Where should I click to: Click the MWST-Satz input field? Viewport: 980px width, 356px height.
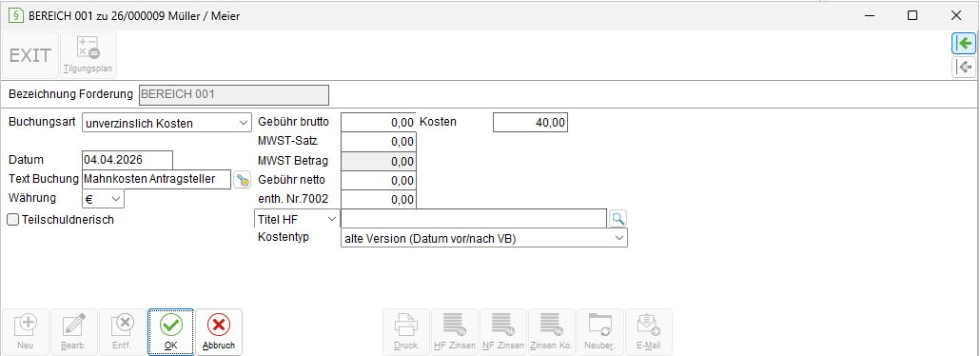(x=378, y=142)
